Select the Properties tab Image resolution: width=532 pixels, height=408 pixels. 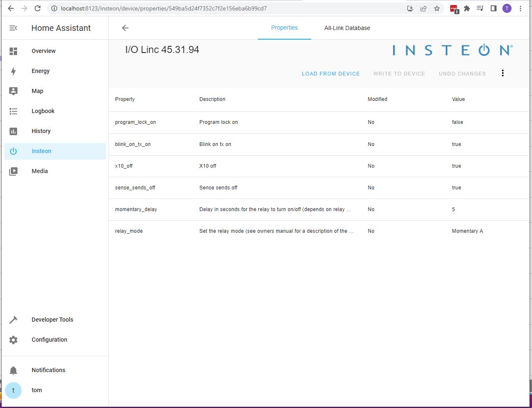(x=284, y=28)
